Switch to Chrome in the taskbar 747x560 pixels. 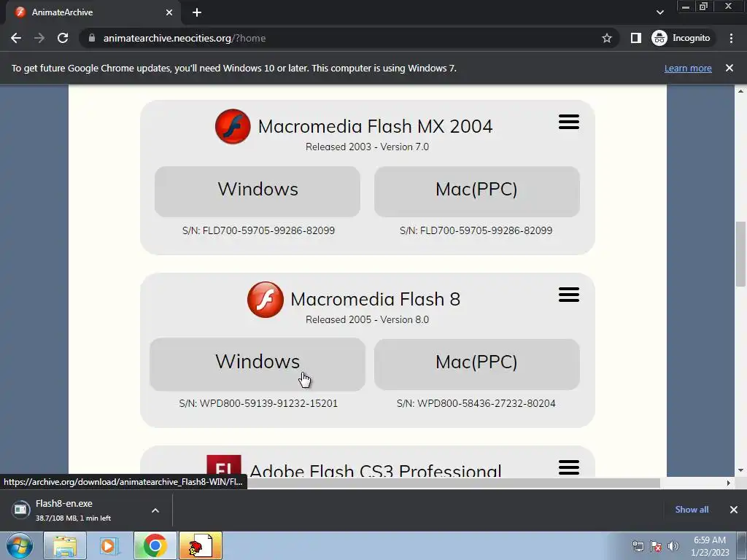155,545
